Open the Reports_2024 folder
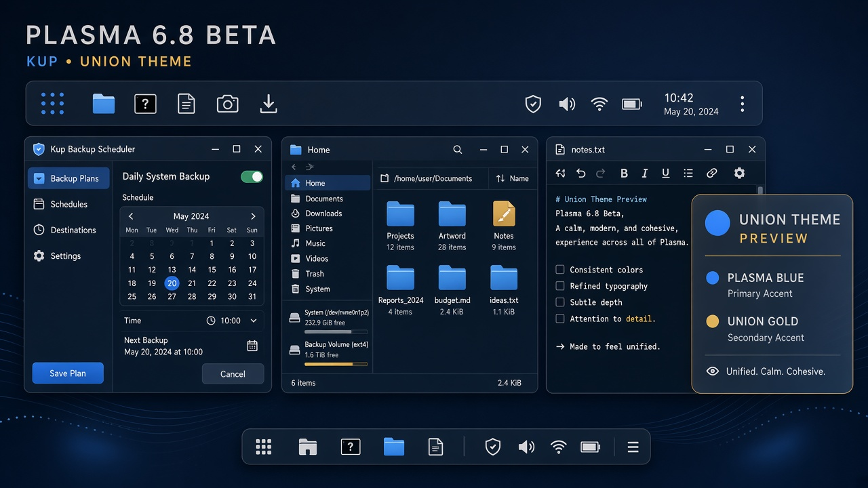This screenshot has height=488, width=868. [x=400, y=289]
